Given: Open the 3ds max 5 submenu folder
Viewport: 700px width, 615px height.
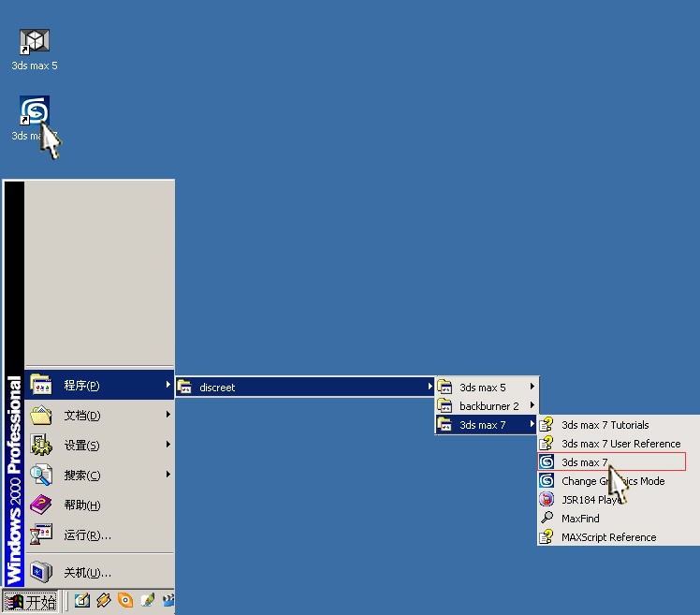Looking at the screenshot, I should (x=486, y=387).
